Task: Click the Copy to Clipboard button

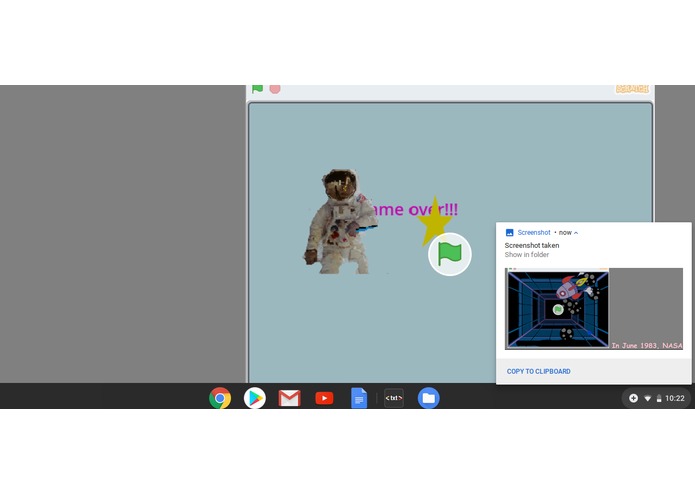Action: point(539,371)
